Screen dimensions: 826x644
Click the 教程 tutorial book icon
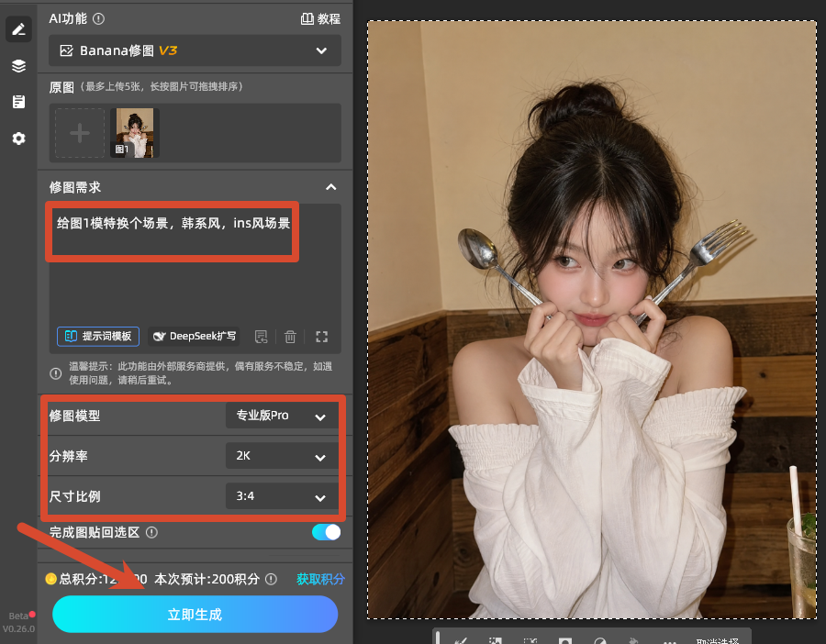(307, 19)
